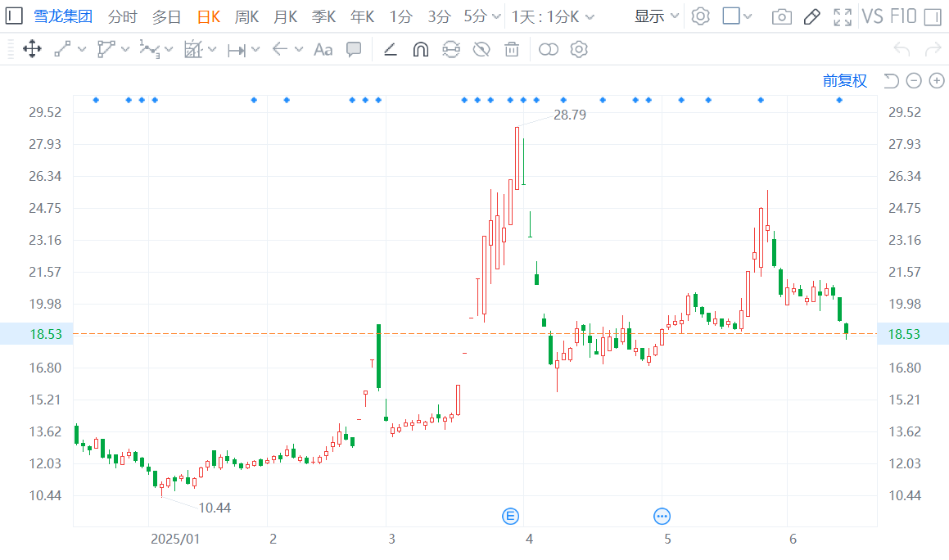949x560 pixels.
Task: Redo the last drawing action
Action: [933, 50]
